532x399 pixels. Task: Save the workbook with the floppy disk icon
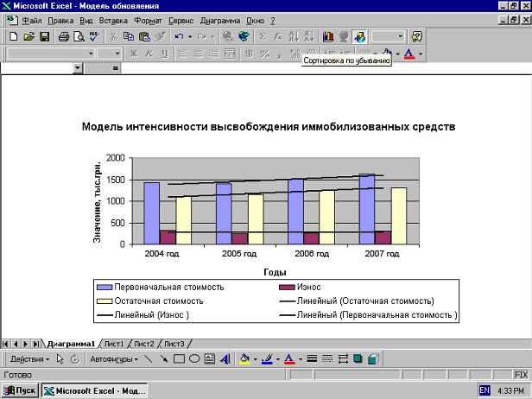[x=44, y=36]
